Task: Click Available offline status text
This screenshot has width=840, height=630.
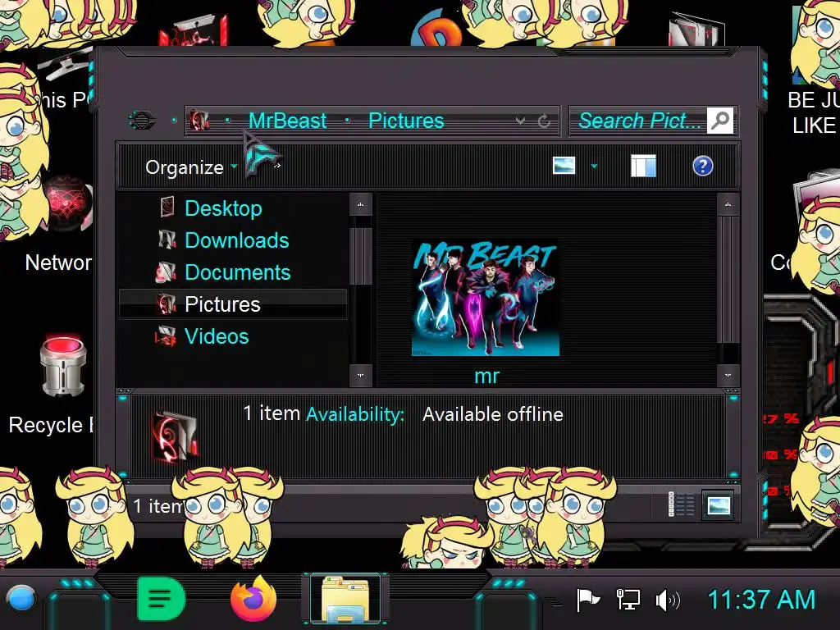Action: tap(492, 414)
